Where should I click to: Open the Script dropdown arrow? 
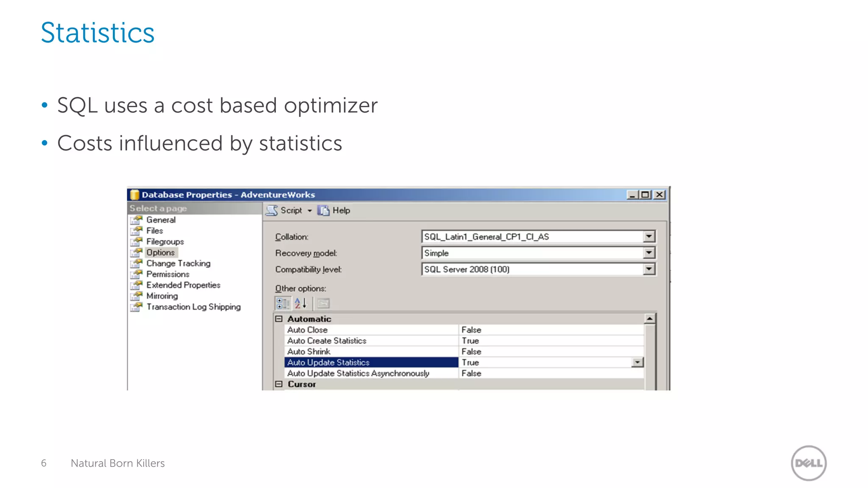point(309,211)
